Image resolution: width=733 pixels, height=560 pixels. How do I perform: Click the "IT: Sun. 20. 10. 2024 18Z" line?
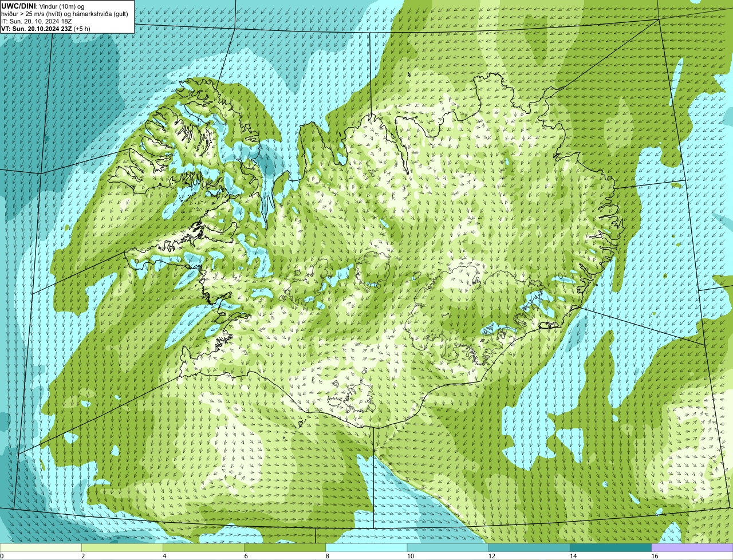pyautogui.click(x=37, y=21)
